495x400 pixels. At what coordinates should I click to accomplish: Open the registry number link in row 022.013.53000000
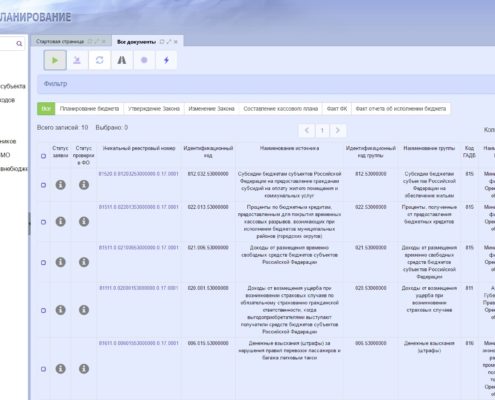139,207
